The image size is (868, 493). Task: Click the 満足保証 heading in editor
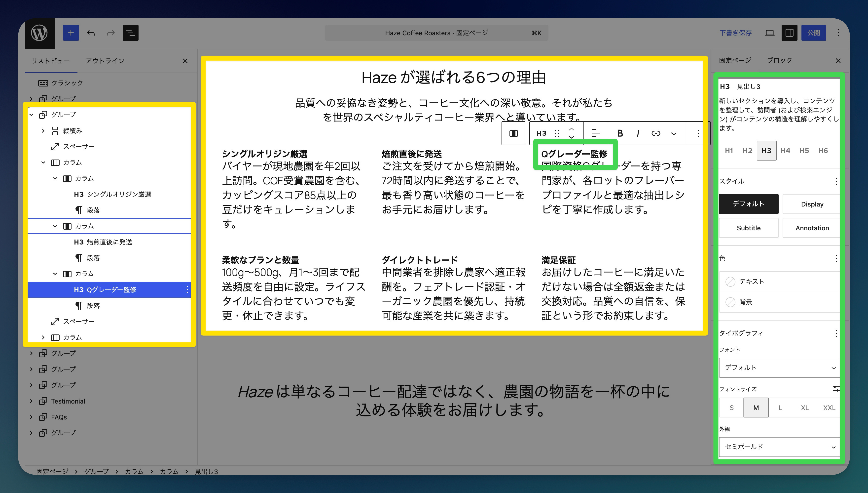[558, 260]
